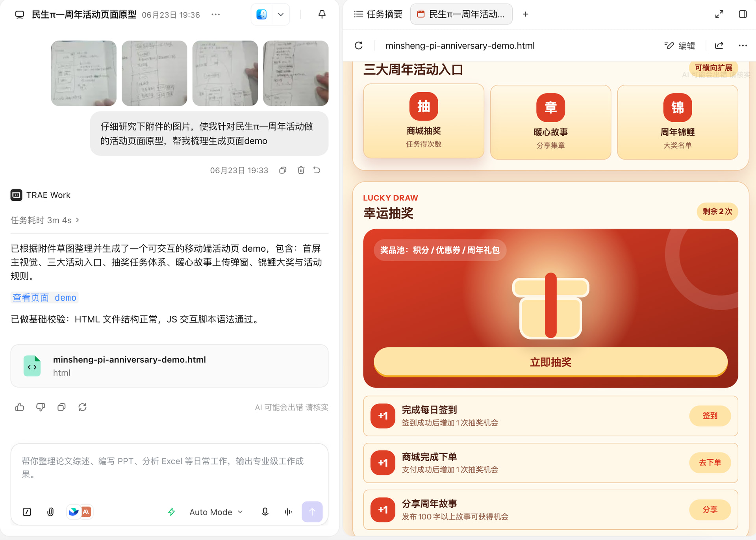Click the slash command icon in the input bar
Screen dimensions: 756x540
point(27,512)
